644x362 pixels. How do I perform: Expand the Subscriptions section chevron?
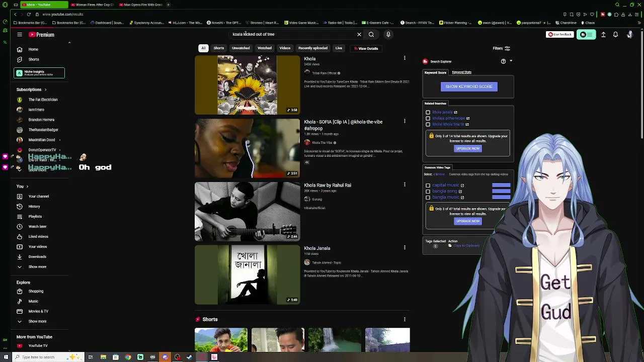pyautogui.click(x=45, y=89)
